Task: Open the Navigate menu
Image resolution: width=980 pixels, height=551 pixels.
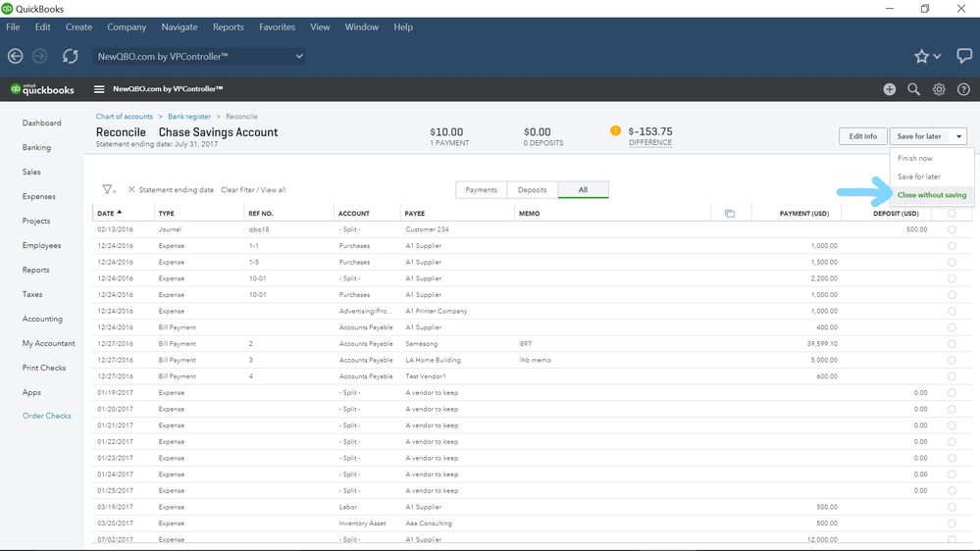Action: point(180,26)
